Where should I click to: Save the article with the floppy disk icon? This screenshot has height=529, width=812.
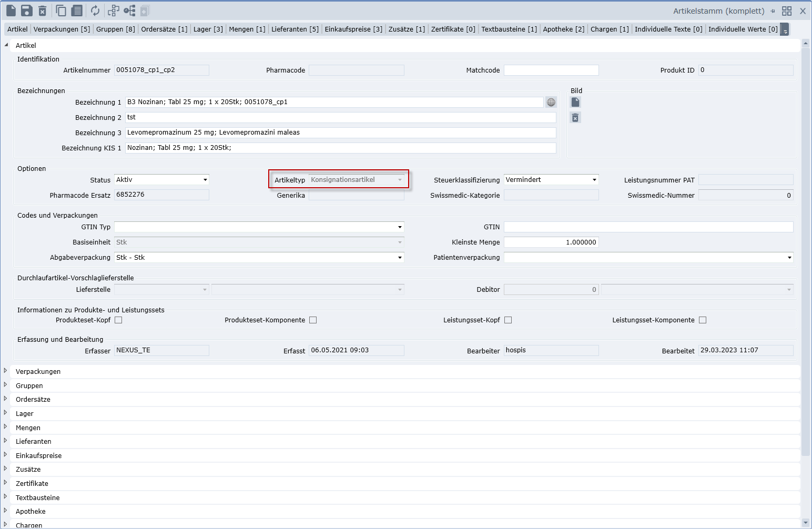coord(27,11)
